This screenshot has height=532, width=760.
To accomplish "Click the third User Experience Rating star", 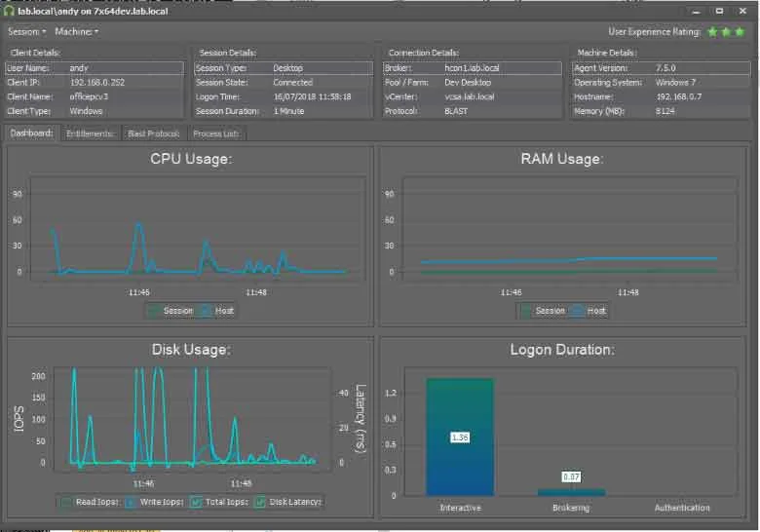I will 740,32.
